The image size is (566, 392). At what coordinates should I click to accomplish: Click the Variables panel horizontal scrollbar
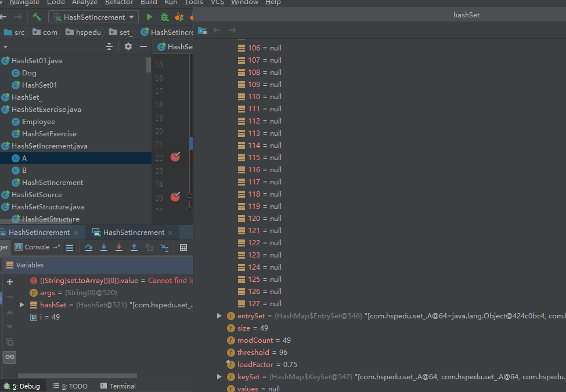click(77, 375)
